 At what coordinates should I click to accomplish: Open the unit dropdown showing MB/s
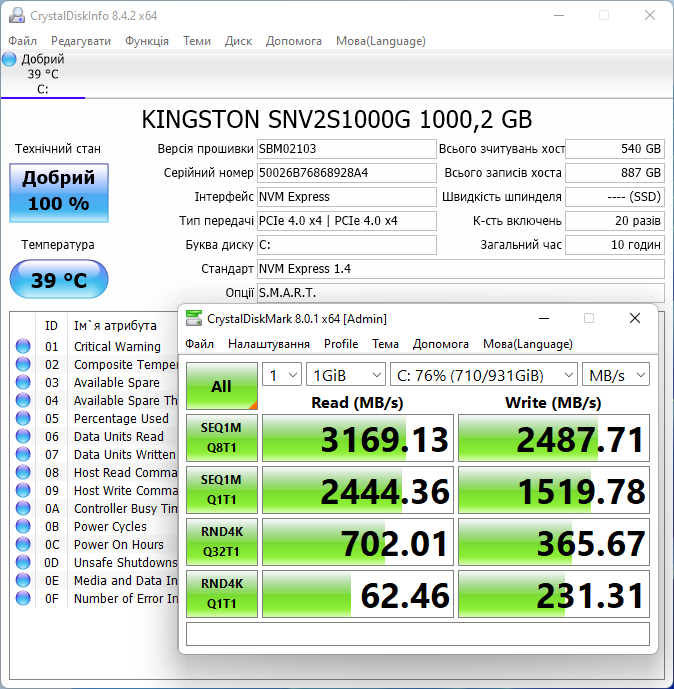point(616,375)
